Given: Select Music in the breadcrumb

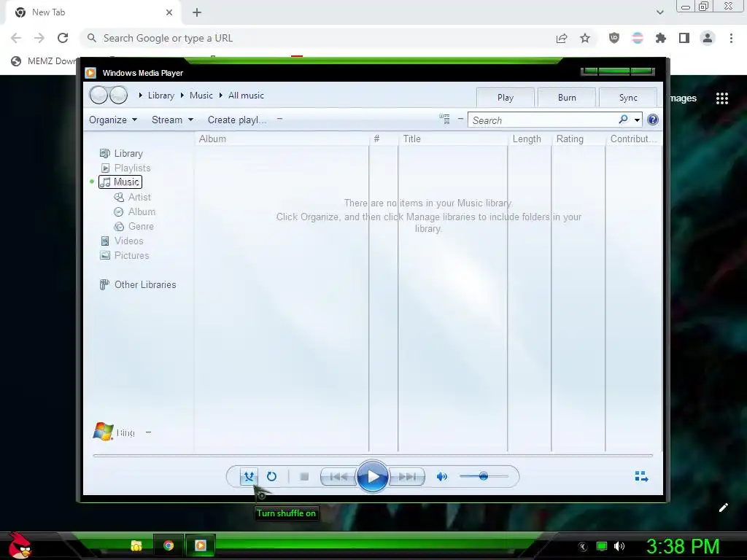Looking at the screenshot, I should pyautogui.click(x=201, y=96).
